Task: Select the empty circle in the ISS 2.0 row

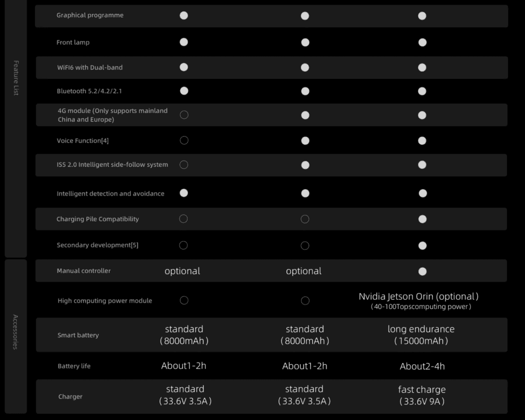Action: 184,164
